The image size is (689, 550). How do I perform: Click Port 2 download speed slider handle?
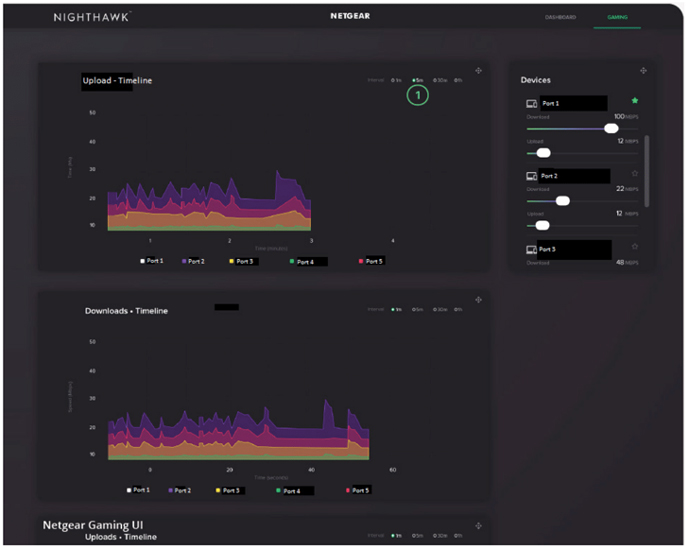click(x=563, y=201)
